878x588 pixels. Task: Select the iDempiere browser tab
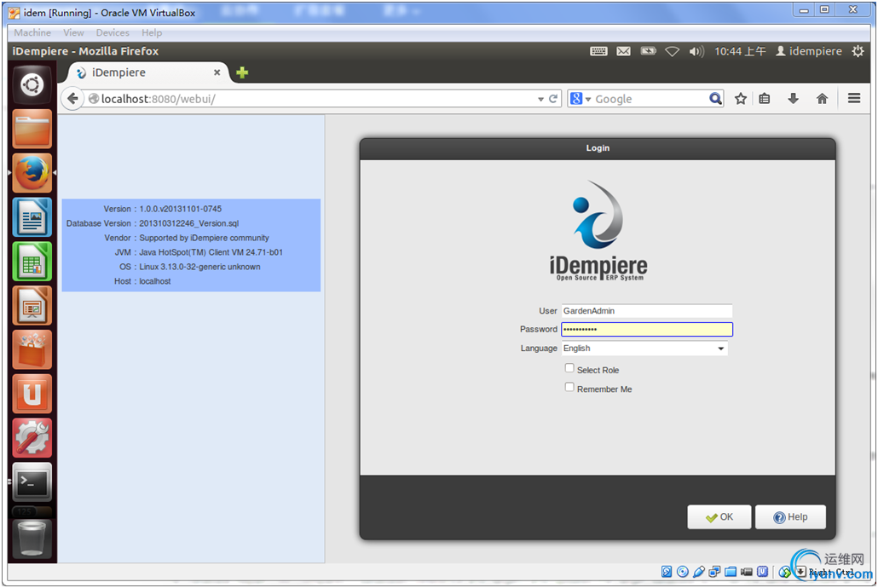click(x=147, y=72)
